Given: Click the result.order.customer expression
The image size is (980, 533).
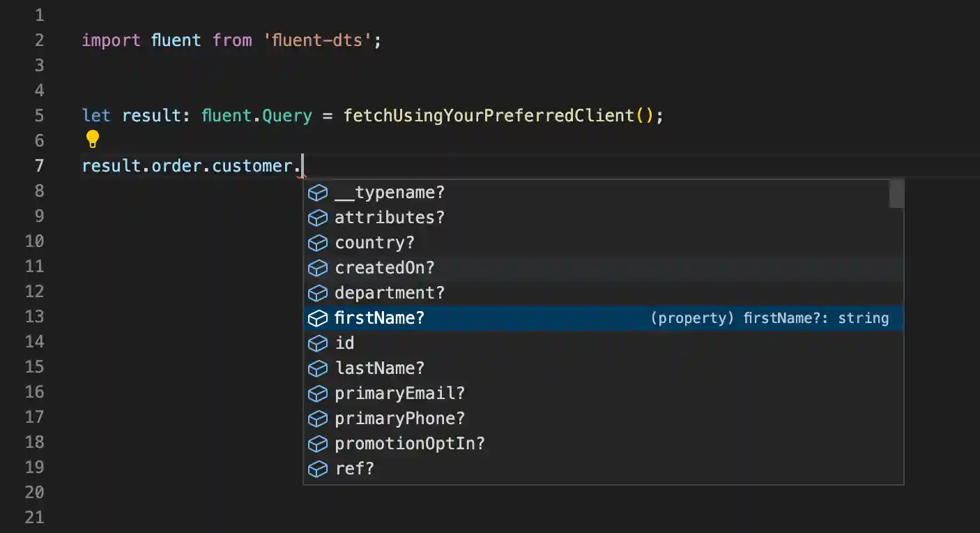Looking at the screenshot, I should tap(188, 165).
